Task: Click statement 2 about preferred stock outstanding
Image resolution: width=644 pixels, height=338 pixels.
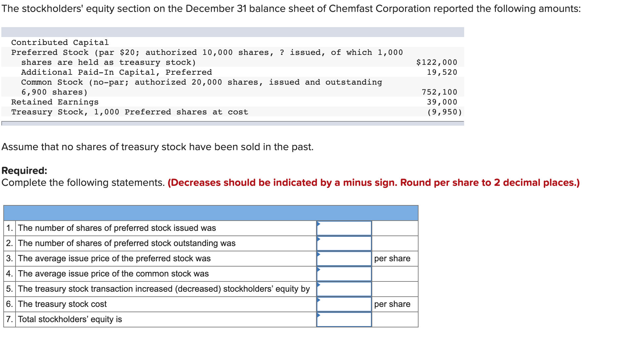Action: tap(127, 243)
